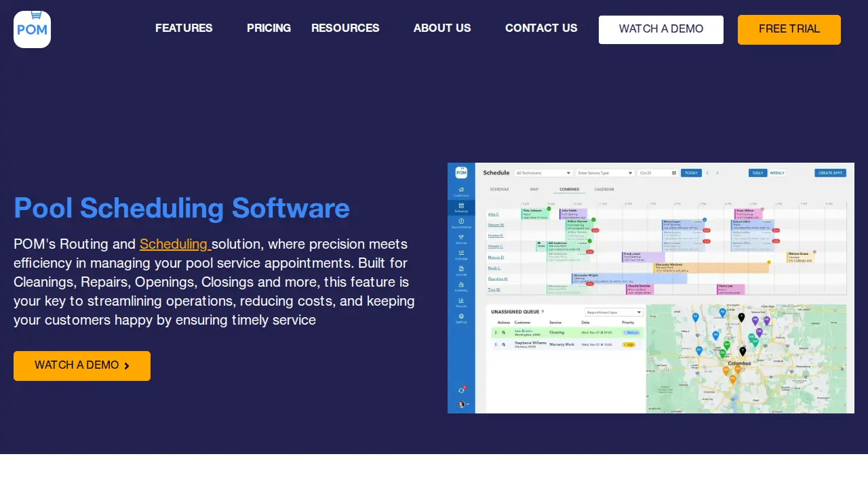
Task: Click the Oct 25 date field in the screenshot
Action: tap(658, 173)
